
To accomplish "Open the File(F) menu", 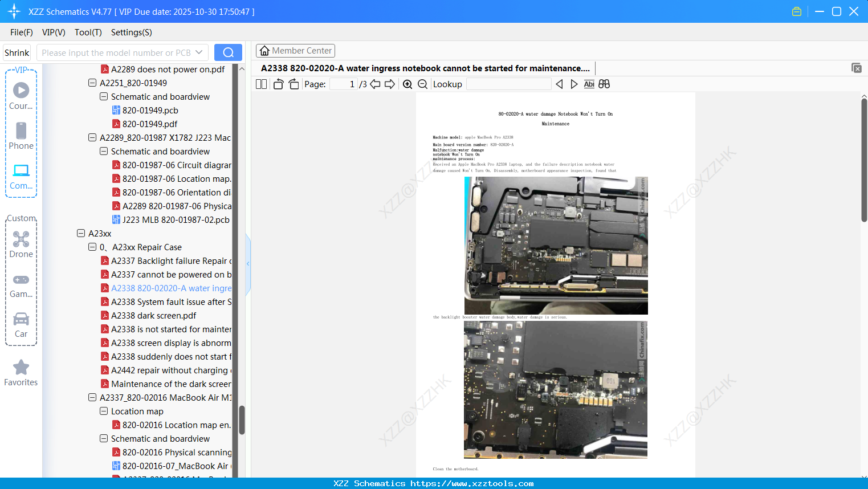I will 22,32.
